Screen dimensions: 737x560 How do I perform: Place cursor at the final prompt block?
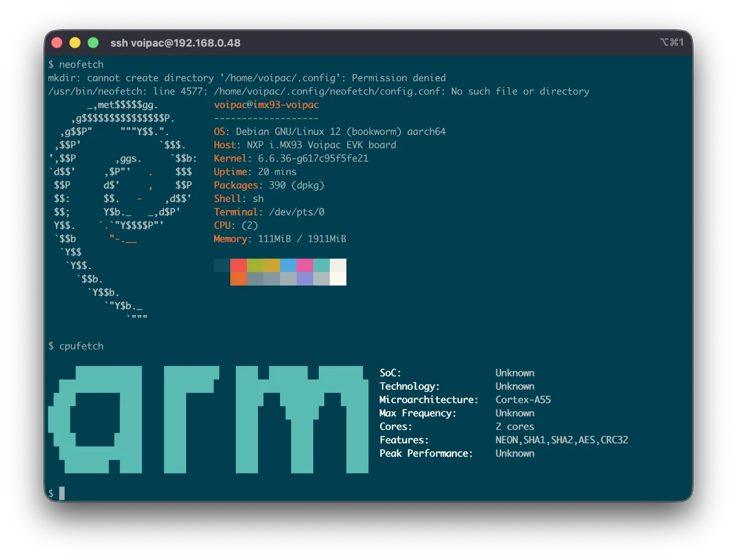[x=61, y=493]
